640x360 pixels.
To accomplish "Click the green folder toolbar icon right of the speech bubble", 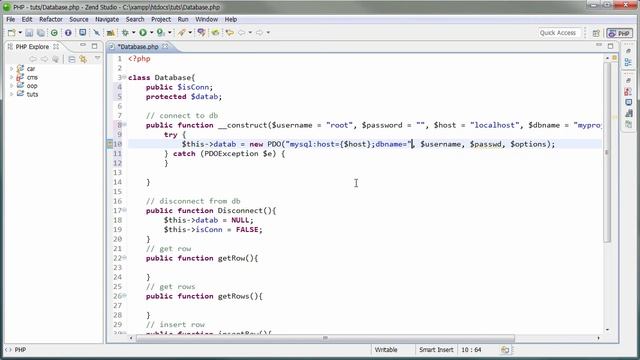I will 215,33.
